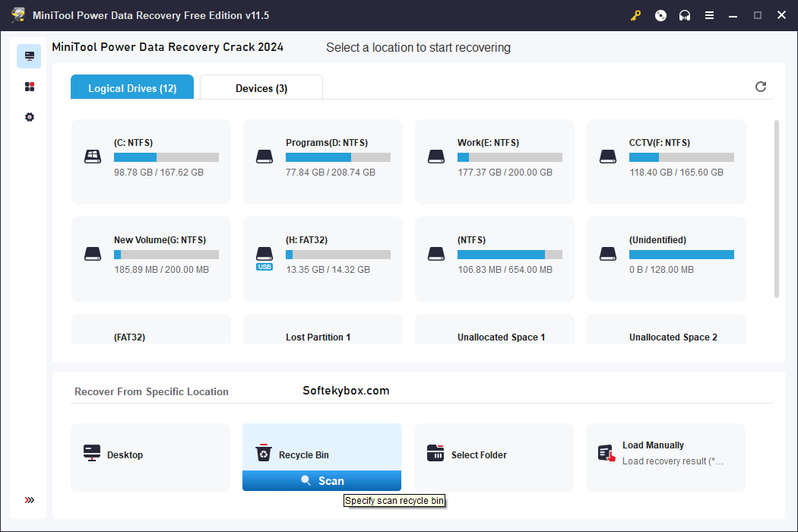
Task: Choose the (H: FAT32) USB drive
Action: [322, 258]
